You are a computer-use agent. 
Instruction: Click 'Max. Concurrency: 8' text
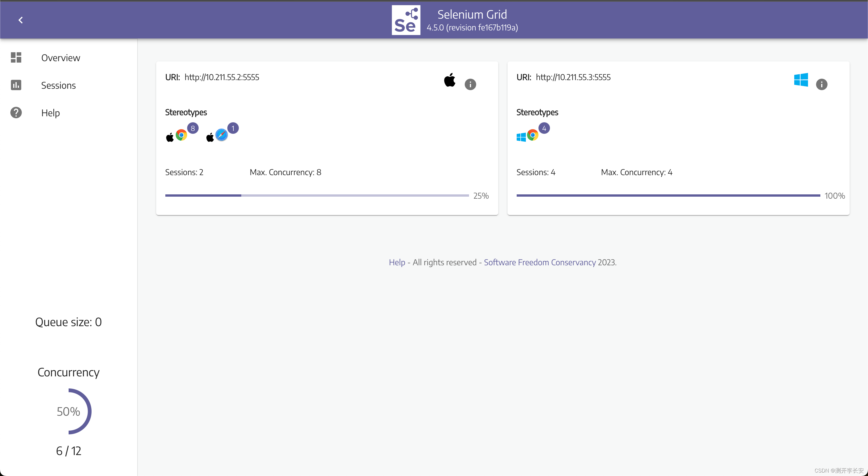(285, 172)
